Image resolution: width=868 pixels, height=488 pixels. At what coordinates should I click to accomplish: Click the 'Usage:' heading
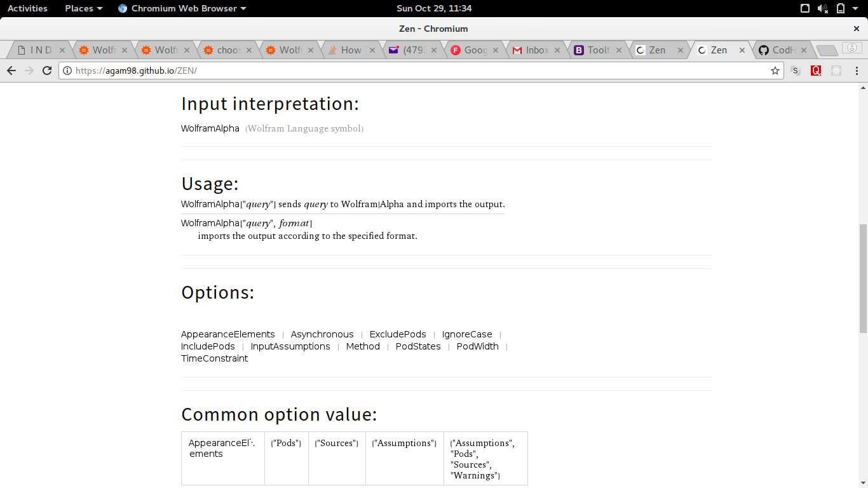[210, 184]
